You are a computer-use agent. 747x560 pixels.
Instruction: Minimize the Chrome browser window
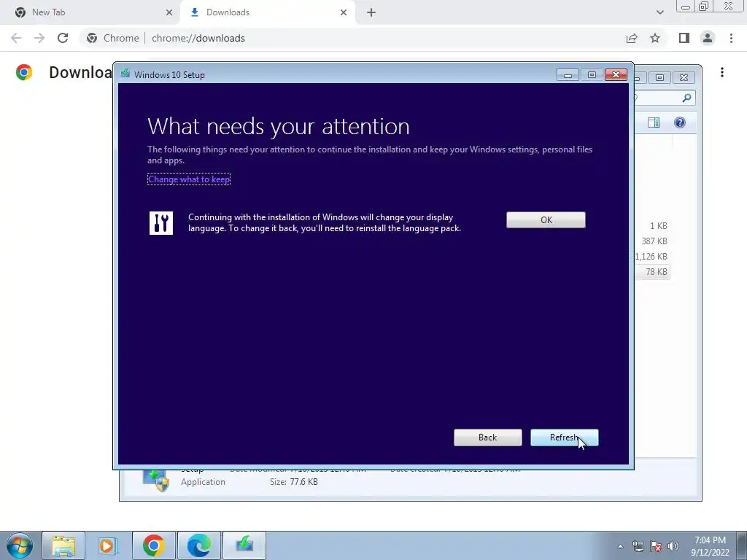point(685,7)
